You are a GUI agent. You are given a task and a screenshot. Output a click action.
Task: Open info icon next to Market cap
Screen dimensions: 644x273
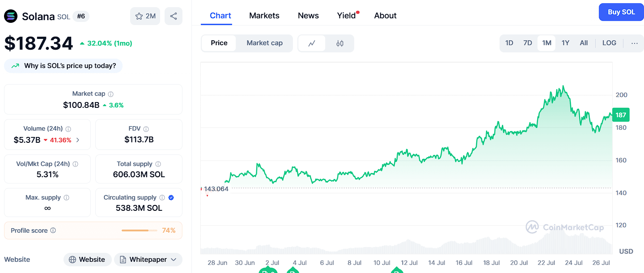111,94
